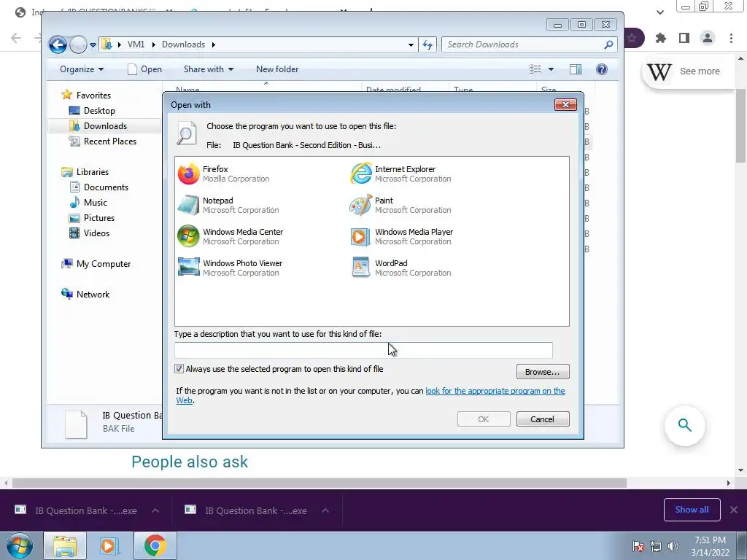Choose Notepad to open the file

pos(228,205)
